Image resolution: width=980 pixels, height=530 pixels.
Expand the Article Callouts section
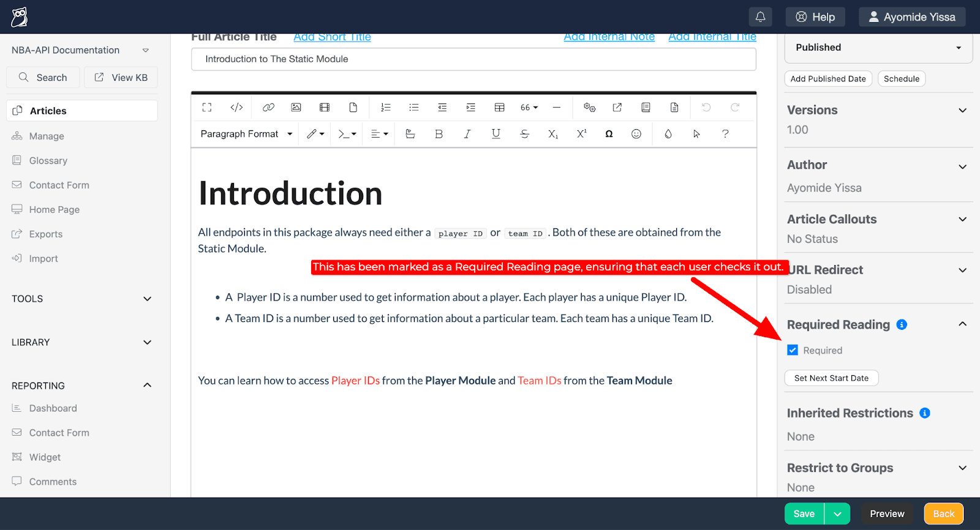[962, 219]
